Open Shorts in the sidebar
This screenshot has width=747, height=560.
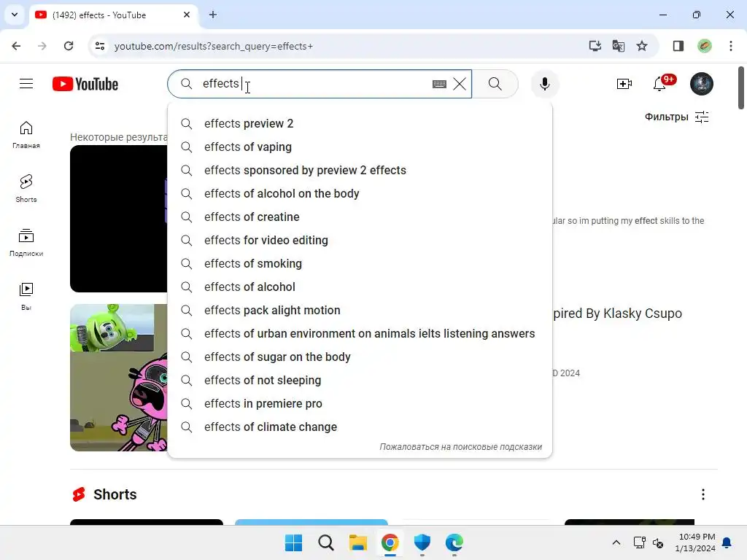pos(26,189)
